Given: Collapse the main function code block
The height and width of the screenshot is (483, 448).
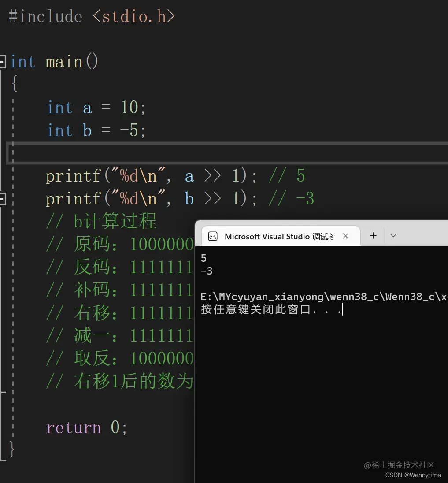Looking at the screenshot, I should click(2, 62).
